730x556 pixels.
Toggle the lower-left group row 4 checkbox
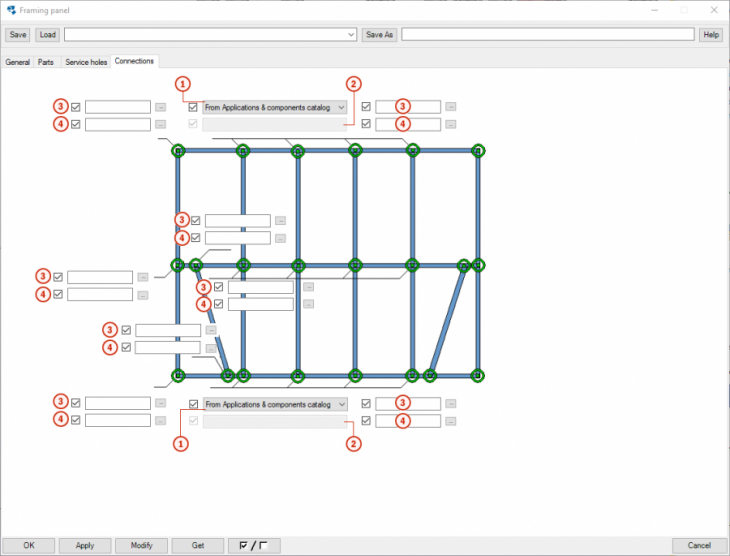click(x=75, y=420)
